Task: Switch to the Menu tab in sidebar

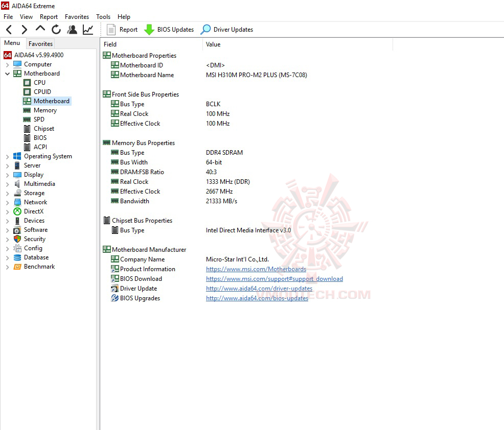Action: [x=12, y=43]
